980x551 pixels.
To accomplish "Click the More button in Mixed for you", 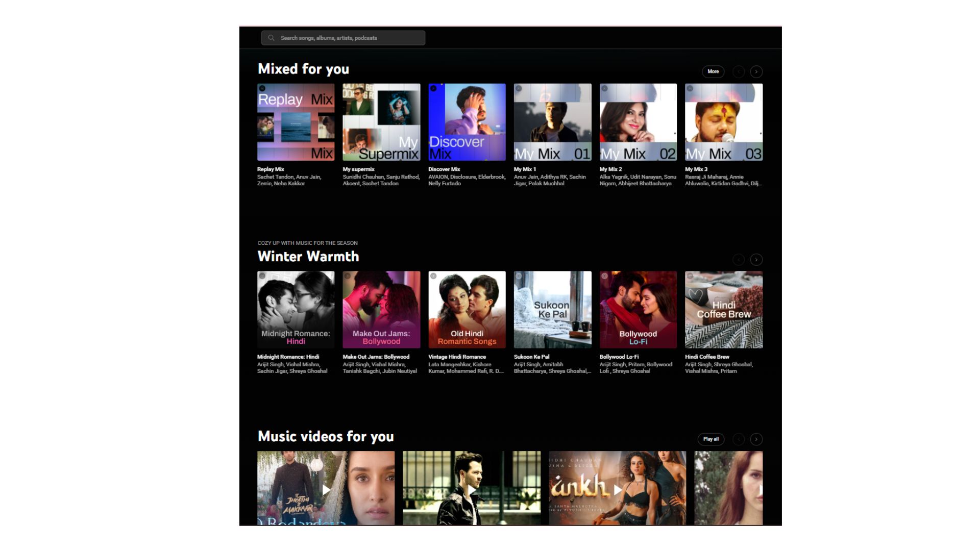I will tap(713, 71).
